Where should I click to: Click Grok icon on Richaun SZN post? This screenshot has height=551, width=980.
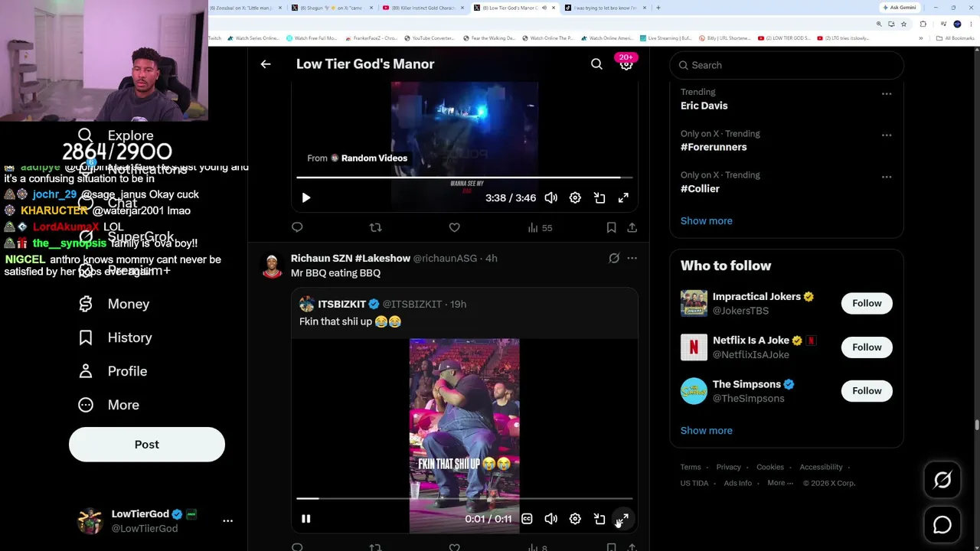click(614, 258)
